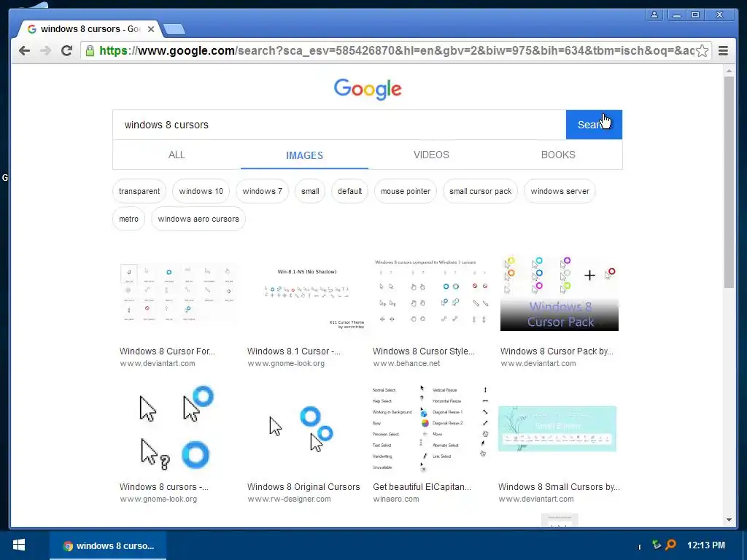Click the www.behance.net source text
This screenshot has width=747, height=560.
pos(406,363)
